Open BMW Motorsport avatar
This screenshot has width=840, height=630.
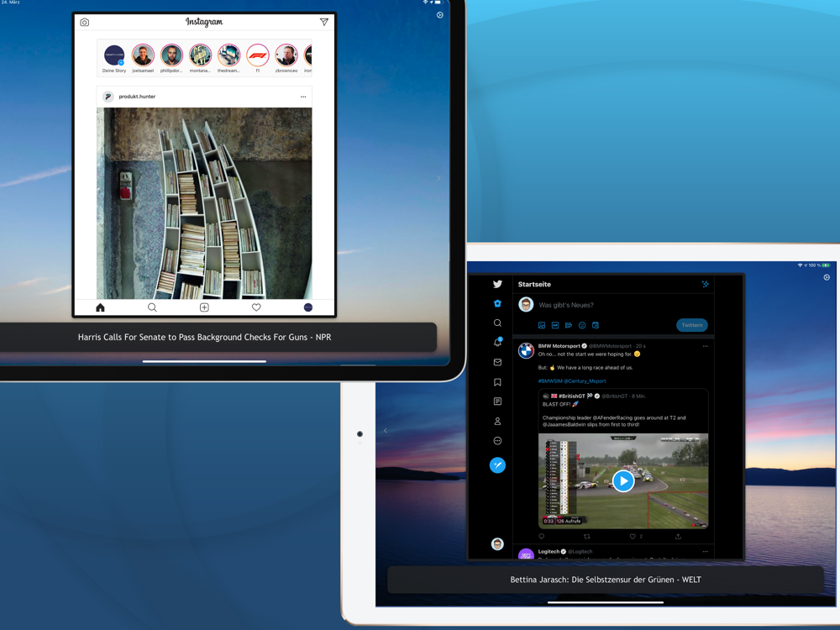pyautogui.click(x=526, y=351)
